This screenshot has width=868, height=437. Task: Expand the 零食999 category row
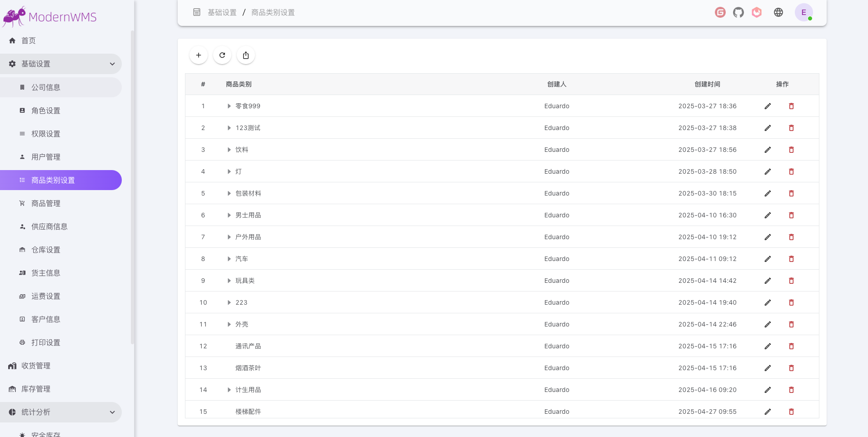229,106
